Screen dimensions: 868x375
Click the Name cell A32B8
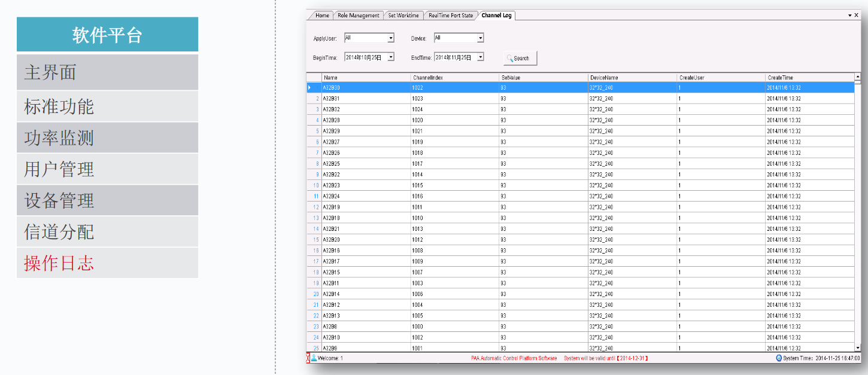tap(366, 327)
